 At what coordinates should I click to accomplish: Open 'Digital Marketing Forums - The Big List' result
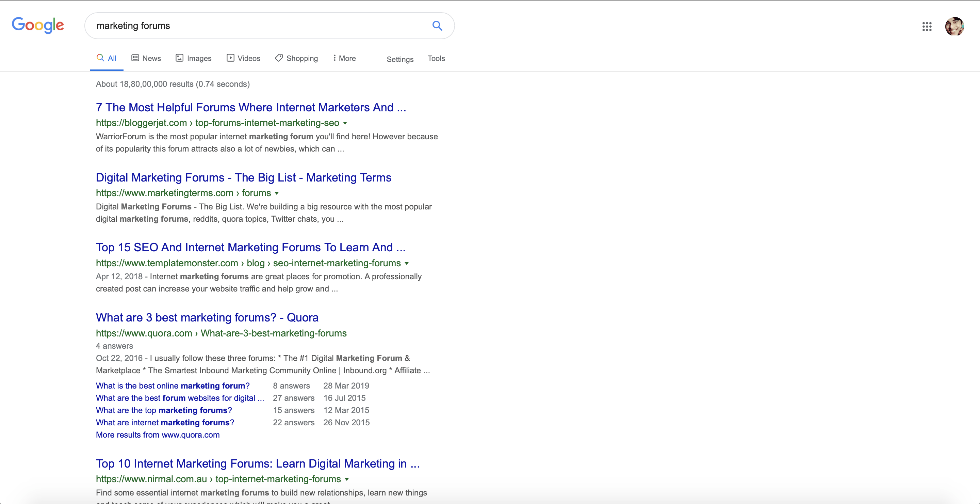click(244, 177)
